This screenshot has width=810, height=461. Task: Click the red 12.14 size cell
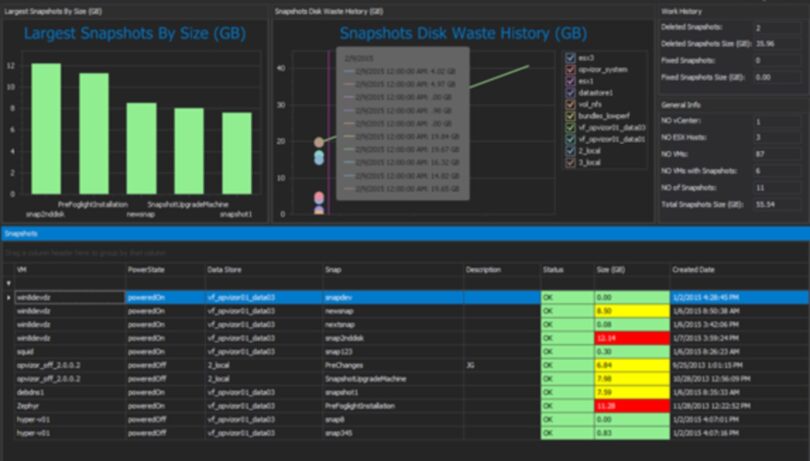[632, 338]
